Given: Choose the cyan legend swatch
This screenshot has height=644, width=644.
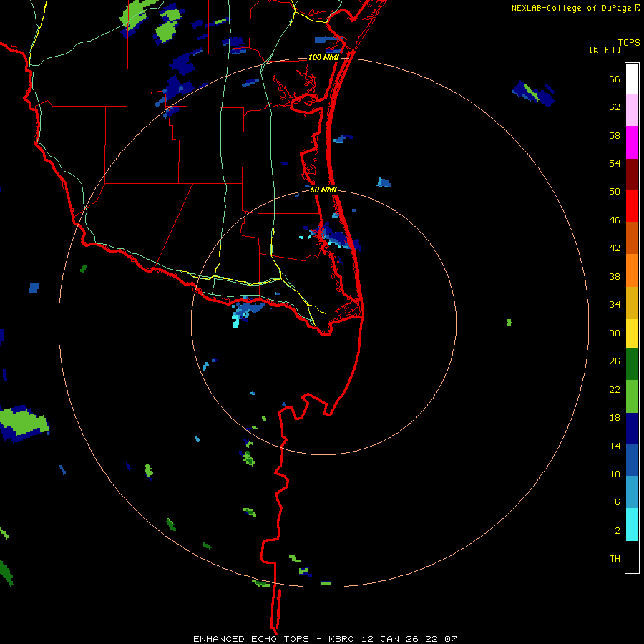Looking at the screenshot, I should coord(632,525).
